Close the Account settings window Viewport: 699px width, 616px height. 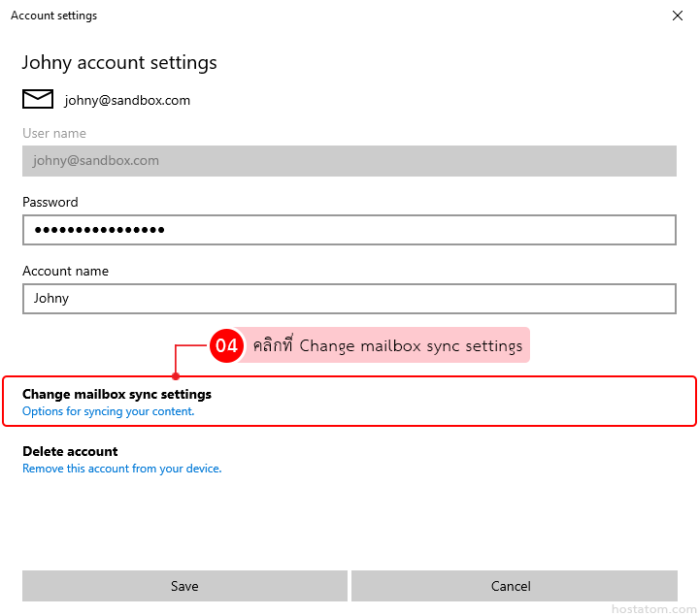[677, 16]
